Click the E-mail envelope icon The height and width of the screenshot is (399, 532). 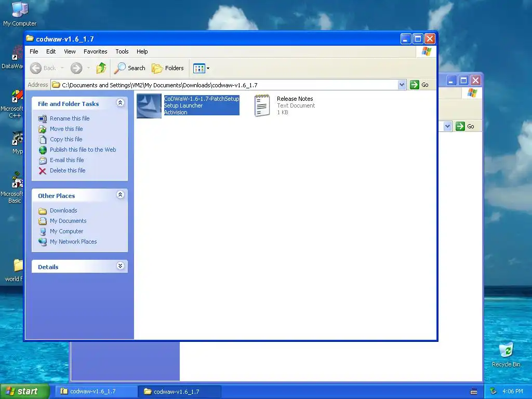(43, 161)
